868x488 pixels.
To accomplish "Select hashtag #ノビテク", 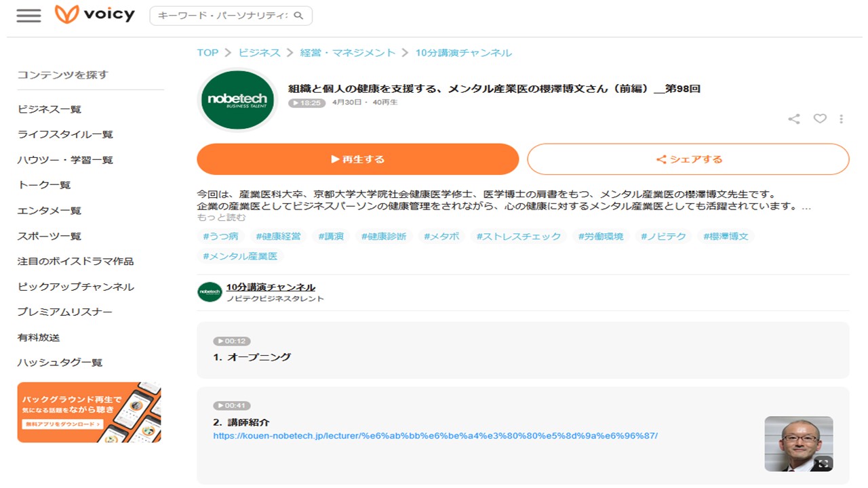I will coord(664,237).
